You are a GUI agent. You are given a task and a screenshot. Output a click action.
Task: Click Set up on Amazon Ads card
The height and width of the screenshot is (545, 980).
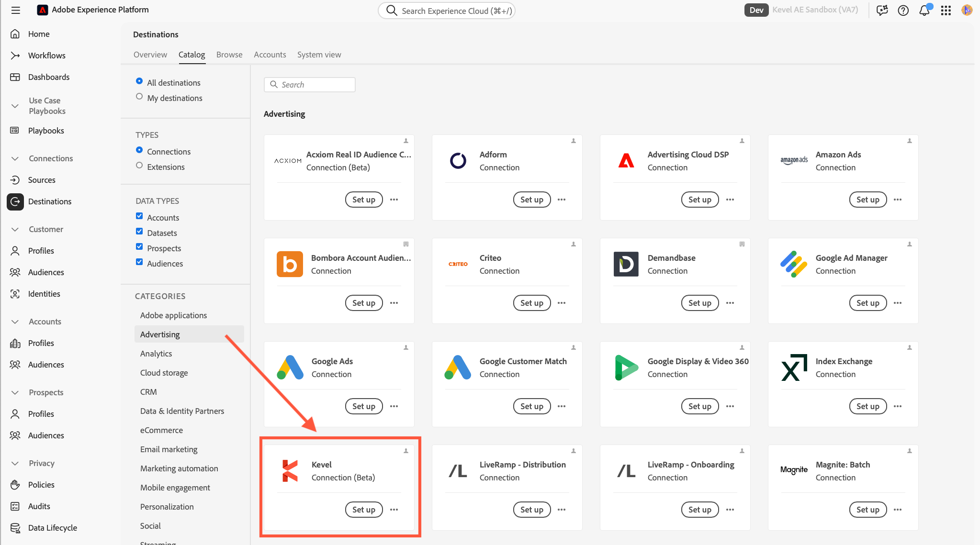tap(867, 200)
